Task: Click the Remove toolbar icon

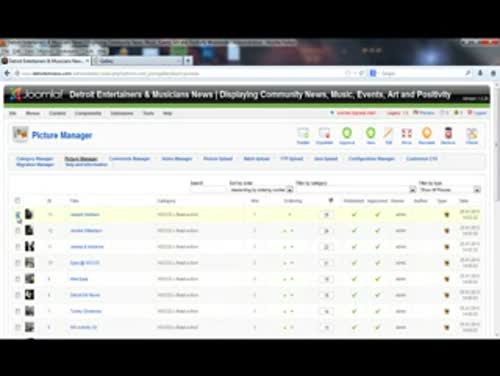Action: click(448, 136)
